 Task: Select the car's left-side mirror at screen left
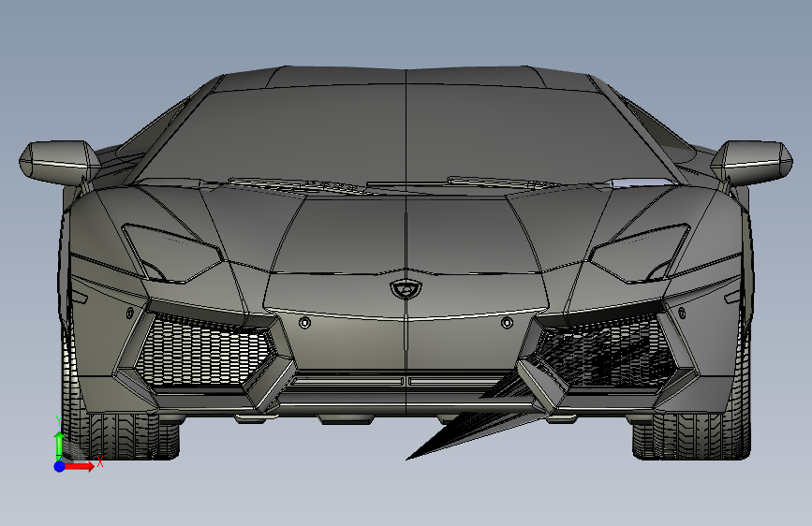click(59, 162)
